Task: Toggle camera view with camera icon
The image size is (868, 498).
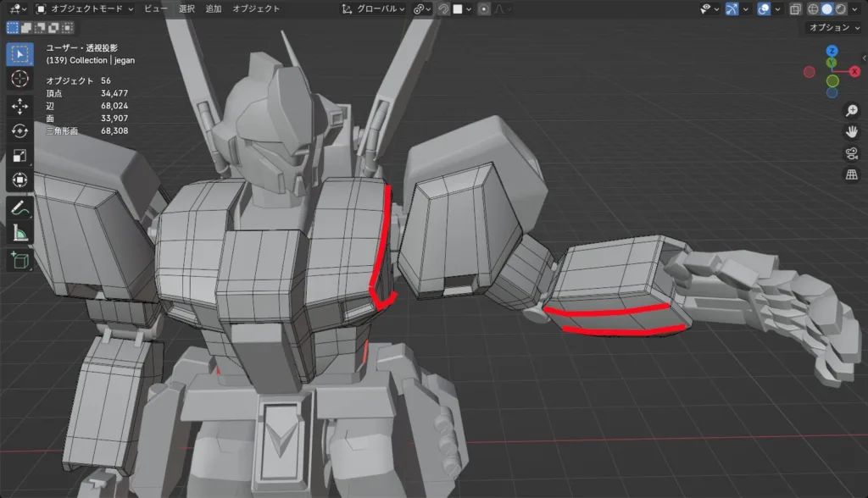Action: pyautogui.click(x=852, y=153)
